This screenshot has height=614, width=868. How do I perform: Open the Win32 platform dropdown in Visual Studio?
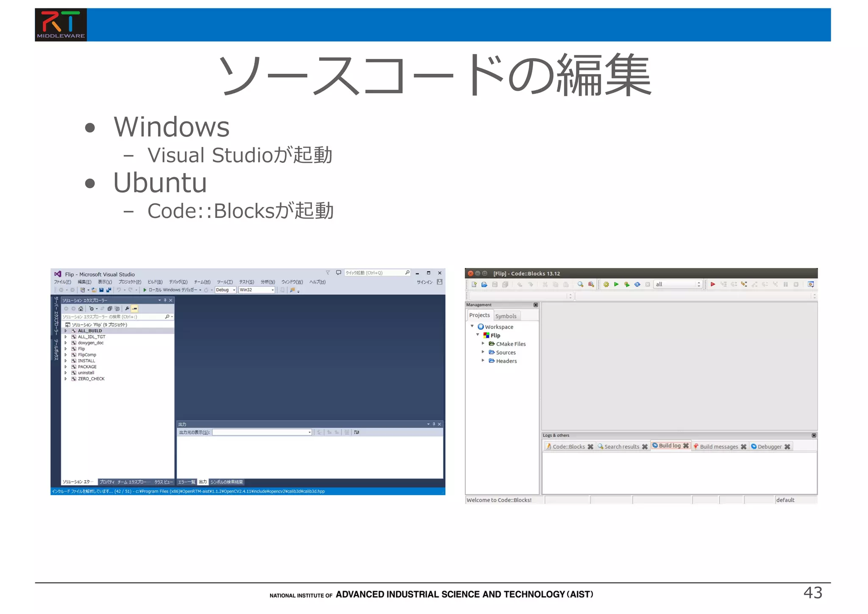click(257, 290)
